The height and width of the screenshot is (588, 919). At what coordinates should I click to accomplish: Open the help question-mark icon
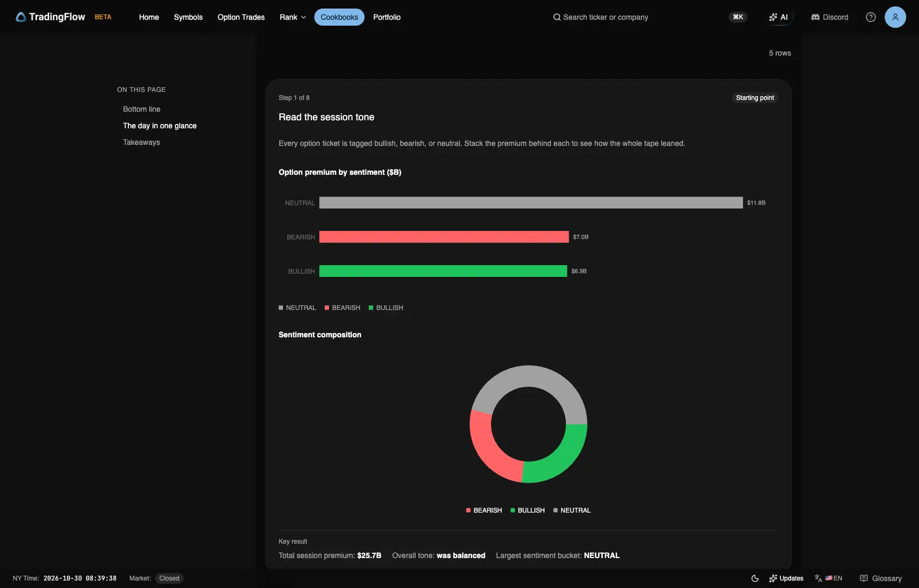(x=871, y=17)
